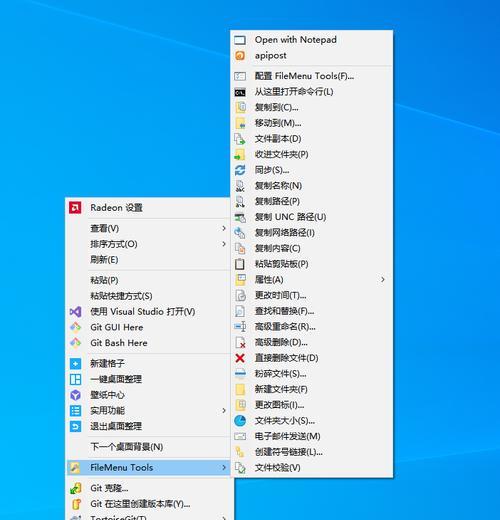The image size is (500, 520).
Task: Click the 复制名称(N) icon
Action: 240,186
